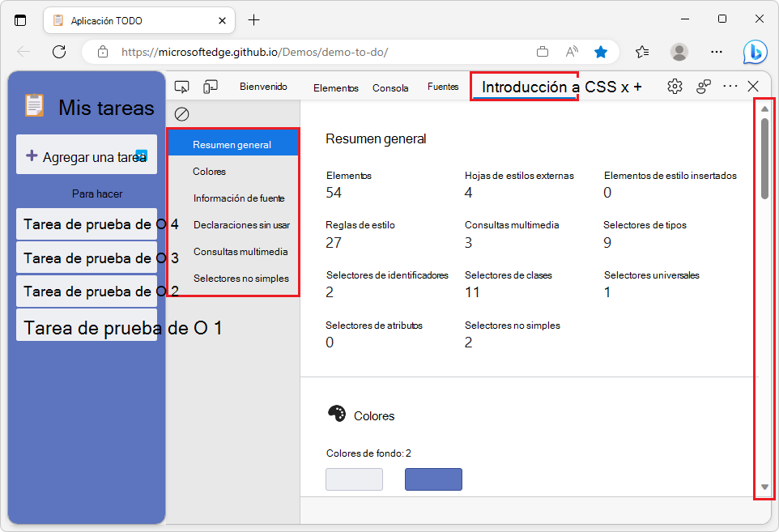Image resolution: width=779 pixels, height=532 pixels.
Task: Click the blue background color swatch
Action: coord(433,479)
